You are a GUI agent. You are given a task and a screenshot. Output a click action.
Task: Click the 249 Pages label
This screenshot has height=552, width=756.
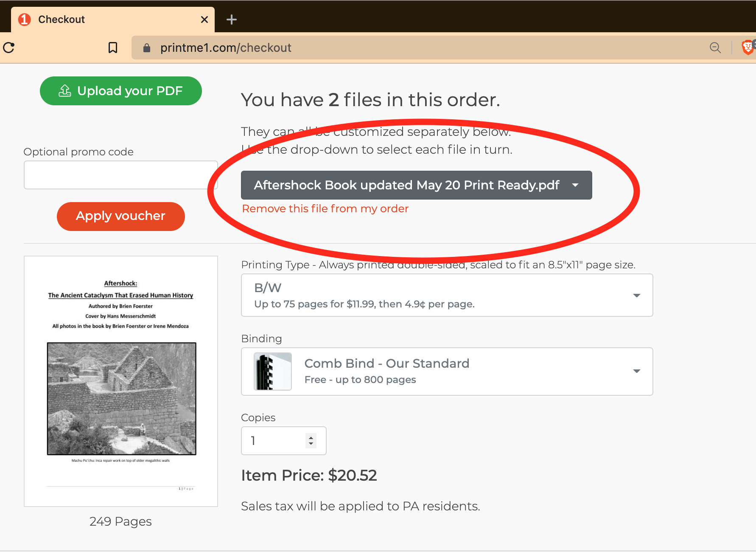120,521
